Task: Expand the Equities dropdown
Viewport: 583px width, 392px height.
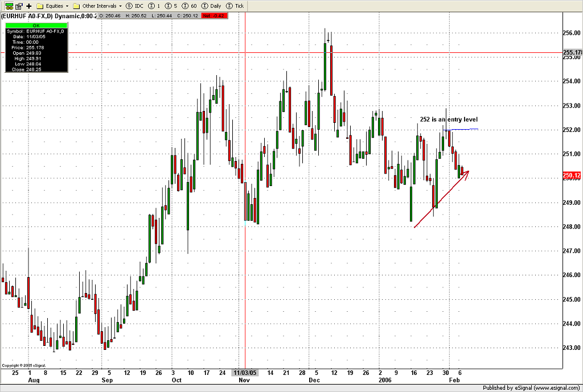Action: point(53,6)
